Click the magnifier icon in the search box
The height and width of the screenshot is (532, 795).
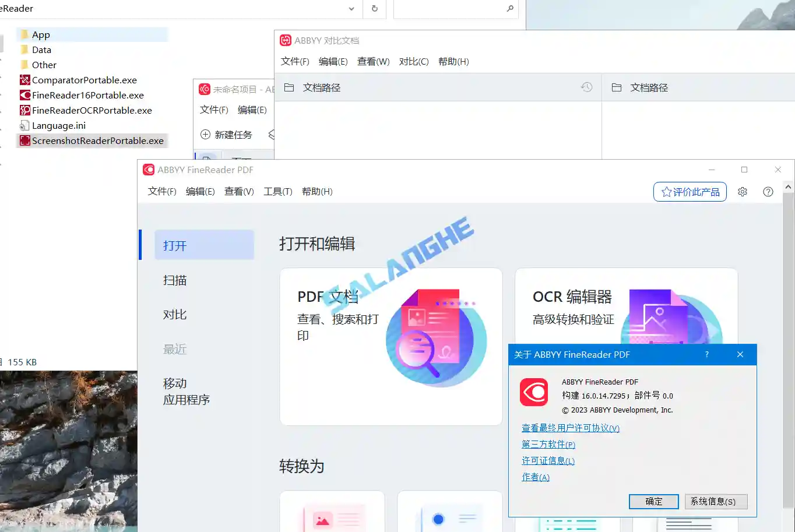pyautogui.click(x=509, y=9)
